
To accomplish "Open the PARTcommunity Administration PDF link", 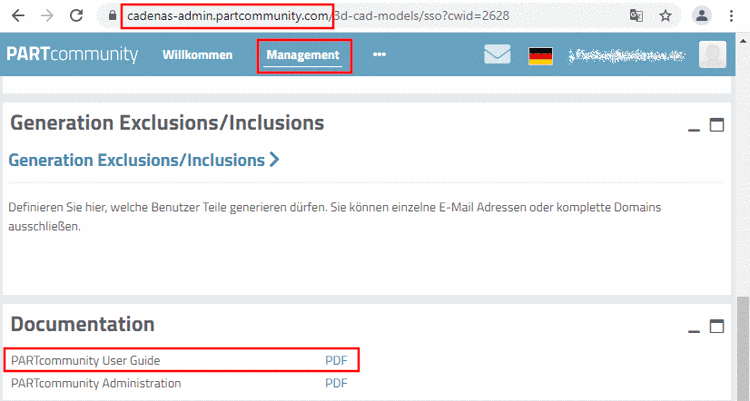I will coord(336,383).
